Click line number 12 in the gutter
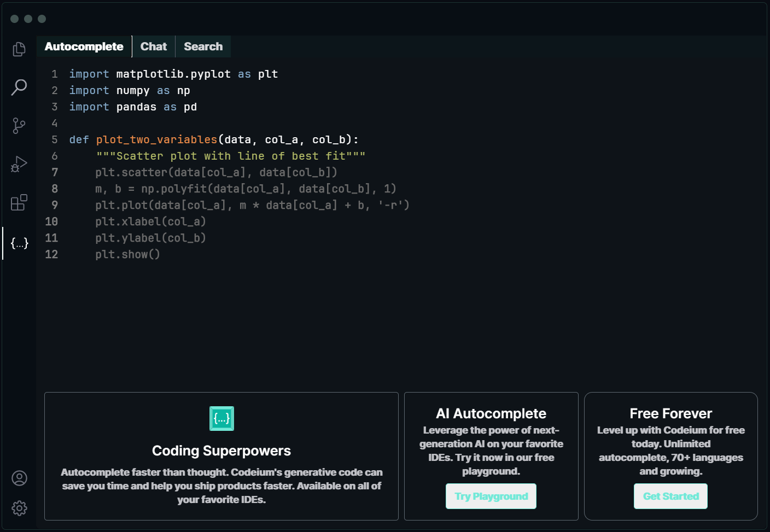The height and width of the screenshot is (532, 770). click(51, 254)
